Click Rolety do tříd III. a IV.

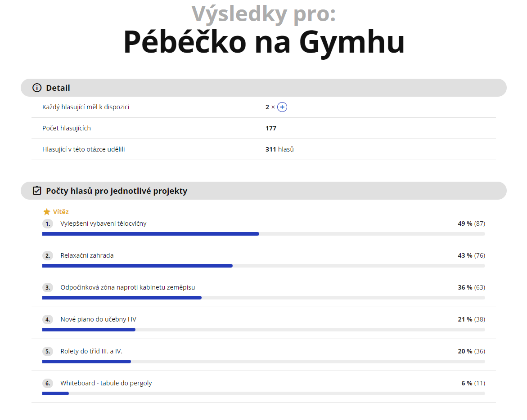click(x=91, y=351)
